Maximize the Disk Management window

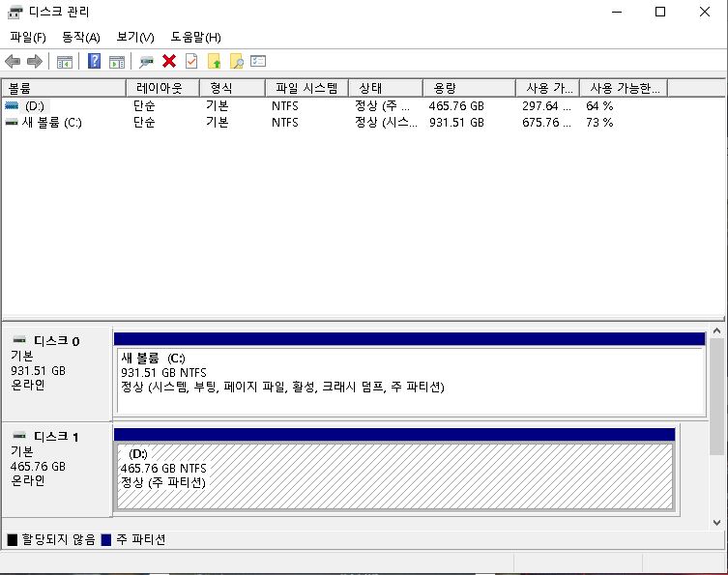tap(660, 12)
